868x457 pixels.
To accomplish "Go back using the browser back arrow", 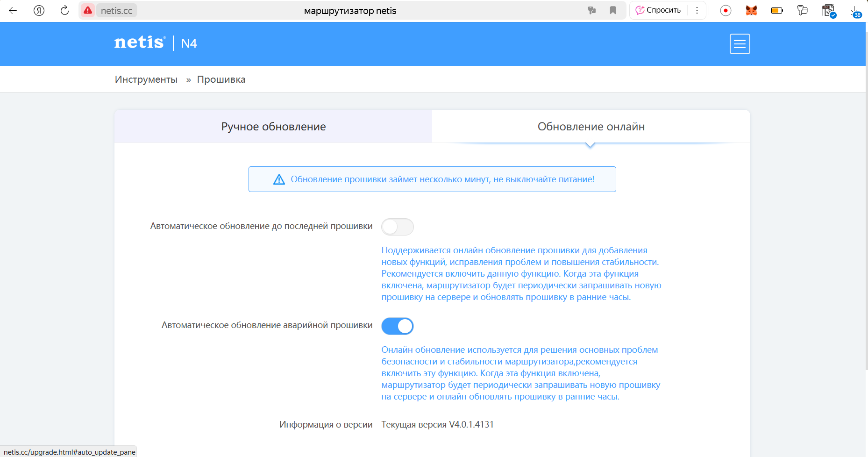I will tap(13, 10).
